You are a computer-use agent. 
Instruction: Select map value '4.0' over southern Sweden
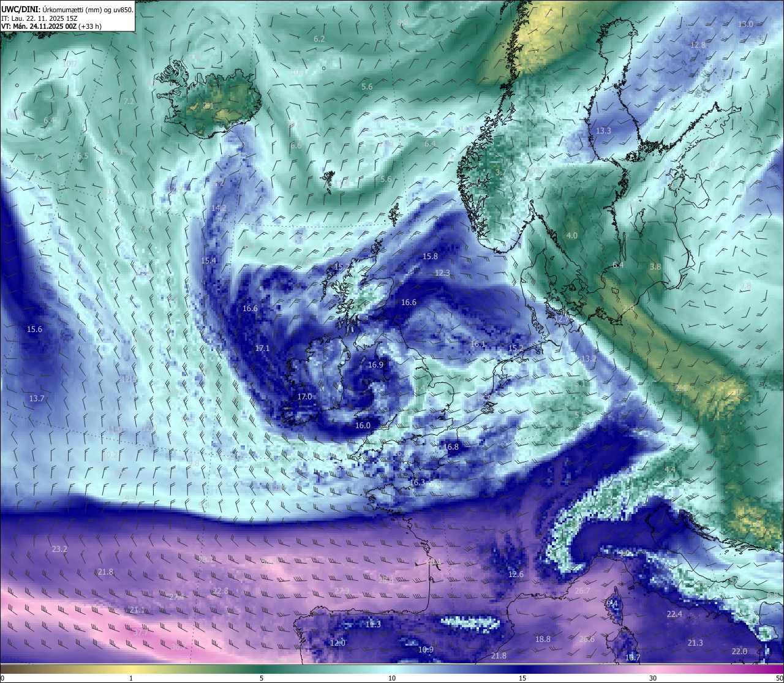[x=571, y=235]
